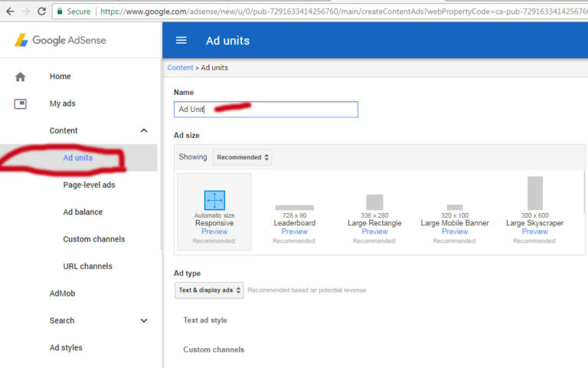The height and width of the screenshot is (368, 588).
Task: Click Preview under Large Rectangle
Action: pyautogui.click(x=374, y=232)
